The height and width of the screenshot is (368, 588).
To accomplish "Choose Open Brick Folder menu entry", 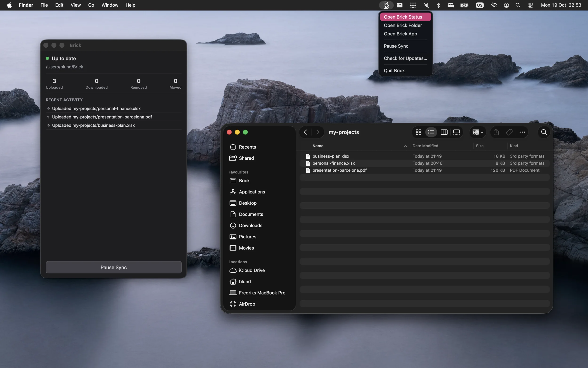I will (x=405, y=25).
